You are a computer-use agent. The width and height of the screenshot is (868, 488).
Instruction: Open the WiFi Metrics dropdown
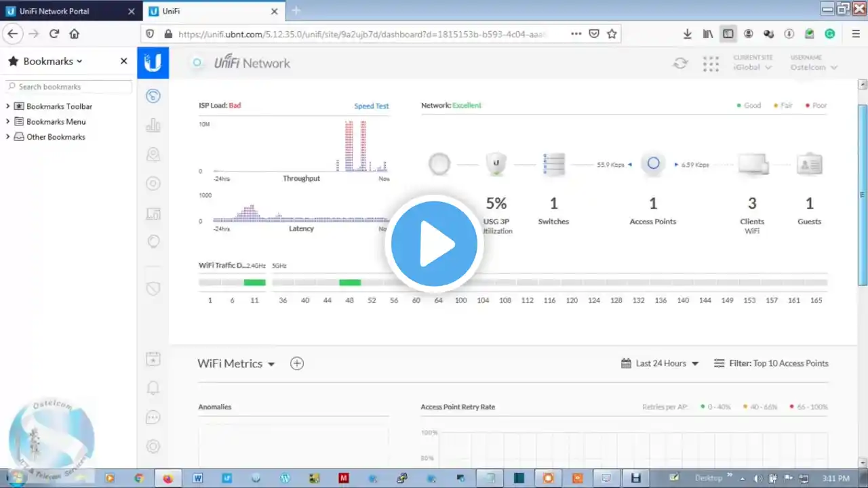pos(236,363)
